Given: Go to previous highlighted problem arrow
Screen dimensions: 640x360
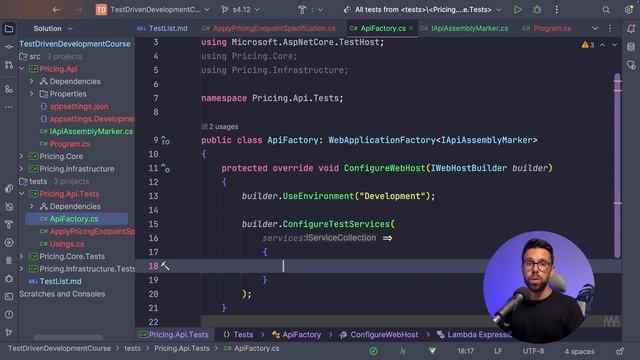Looking at the screenshot, I should pyautogui.click(x=602, y=44).
